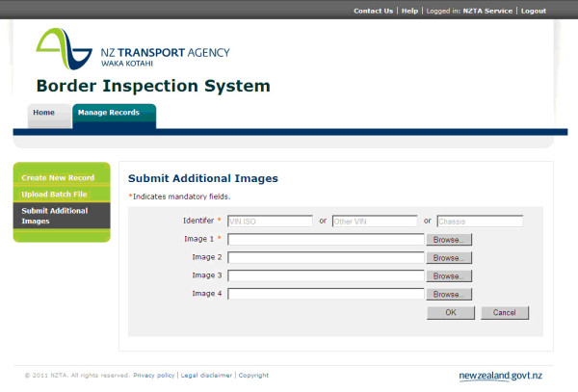Choose Upload Batch File from sidebar

click(54, 194)
